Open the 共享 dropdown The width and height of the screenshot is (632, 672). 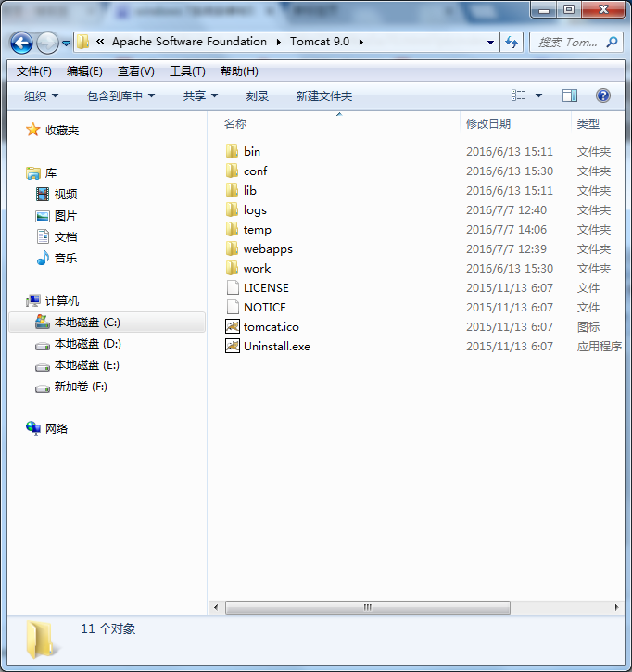click(x=200, y=95)
